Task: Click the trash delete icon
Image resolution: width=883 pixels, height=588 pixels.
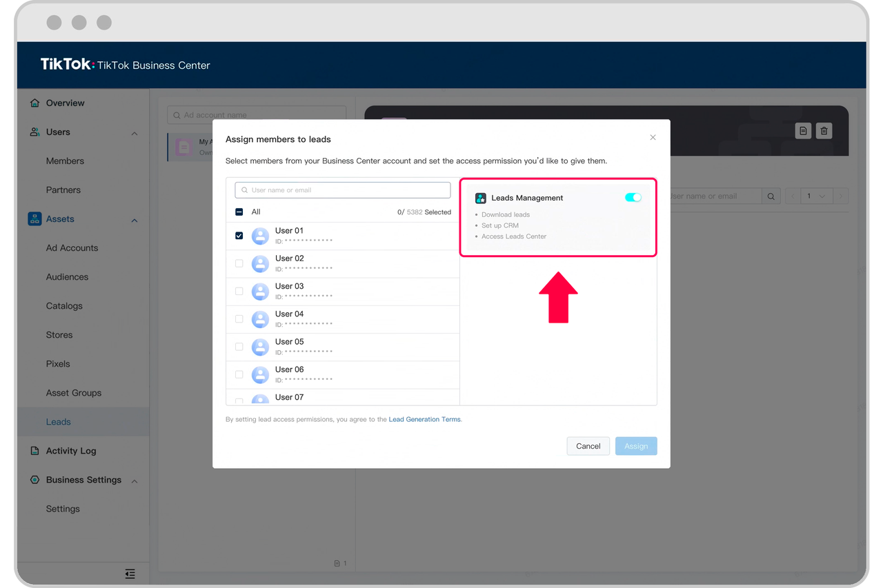Action: click(x=824, y=131)
